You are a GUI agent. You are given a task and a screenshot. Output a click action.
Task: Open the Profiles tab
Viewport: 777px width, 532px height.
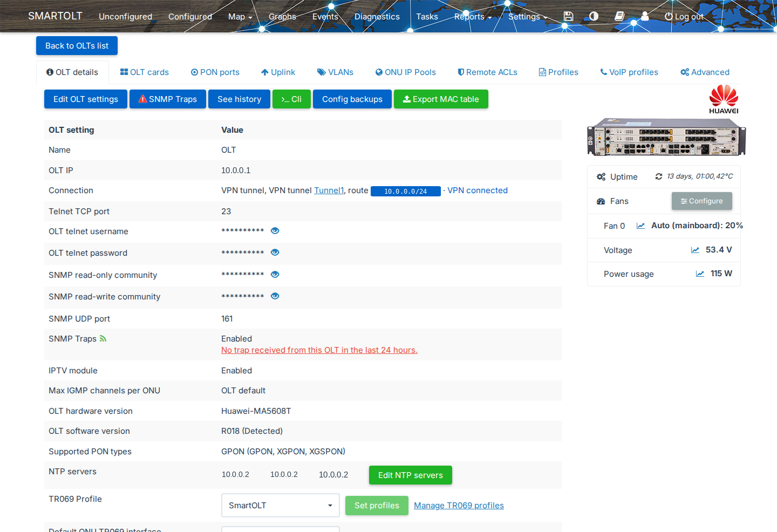558,72
